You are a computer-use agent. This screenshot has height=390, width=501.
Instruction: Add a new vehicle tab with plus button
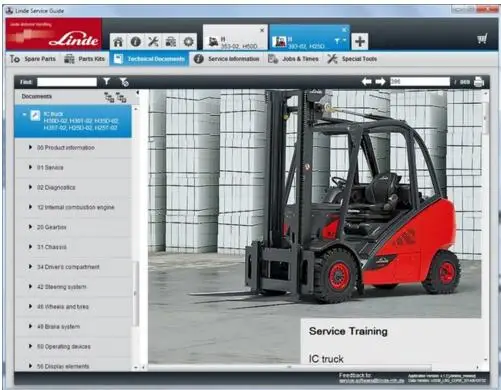[x=360, y=41]
